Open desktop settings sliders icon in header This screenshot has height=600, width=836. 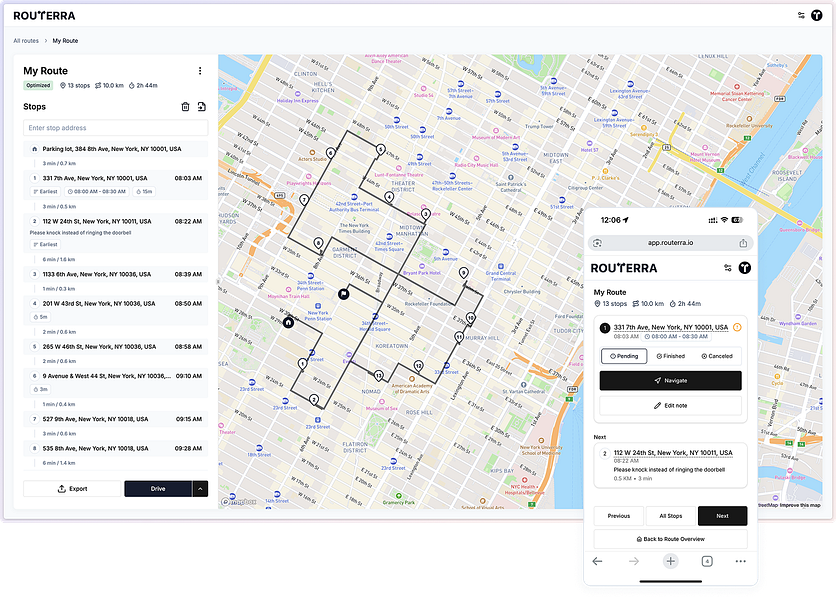[801, 15]
